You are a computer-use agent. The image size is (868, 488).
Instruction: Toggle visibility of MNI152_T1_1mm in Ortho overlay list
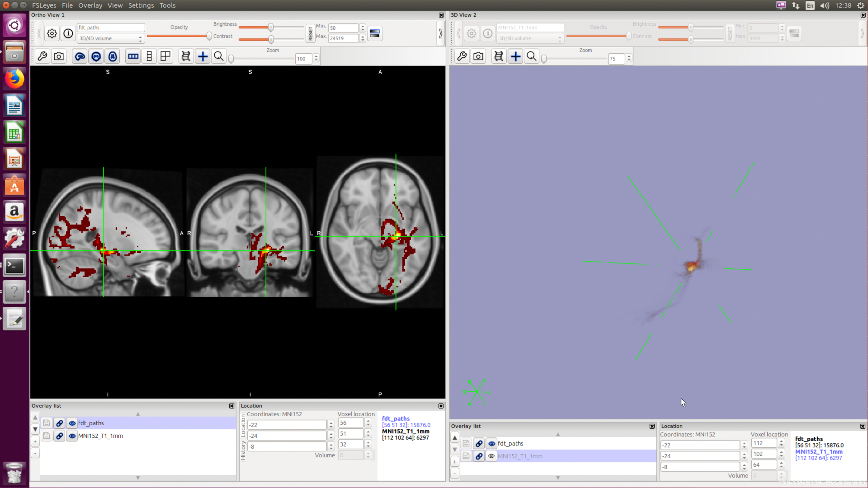tap(72, 436)
